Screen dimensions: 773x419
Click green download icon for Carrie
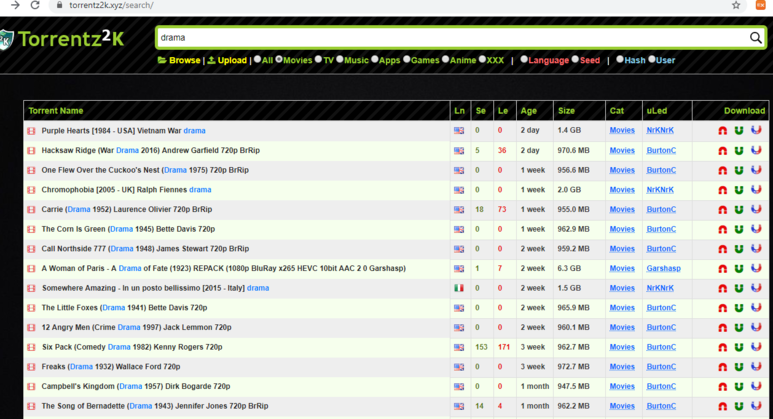click(x=738, y=210)
